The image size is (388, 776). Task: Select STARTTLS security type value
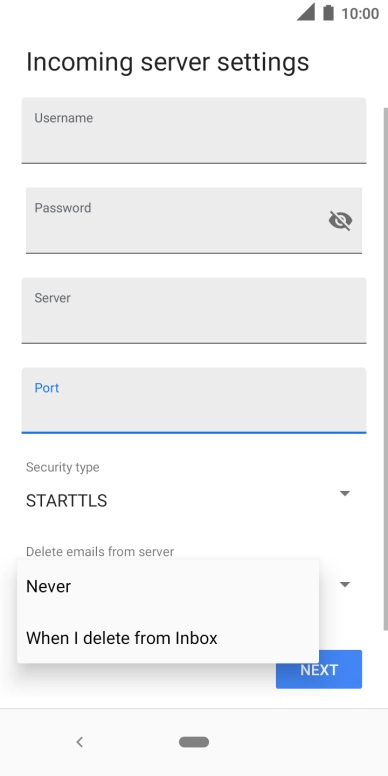point(66,501)
